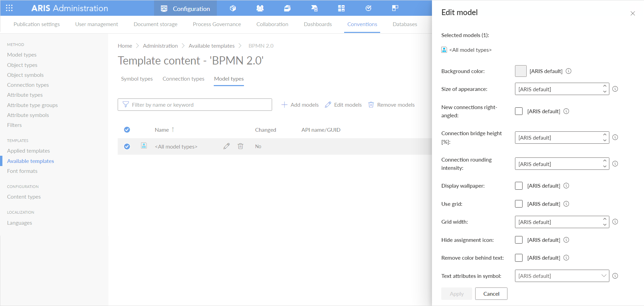Open the circular checkmark icon in top bar
The image size is (644, 306).
(x=368, y=8)
